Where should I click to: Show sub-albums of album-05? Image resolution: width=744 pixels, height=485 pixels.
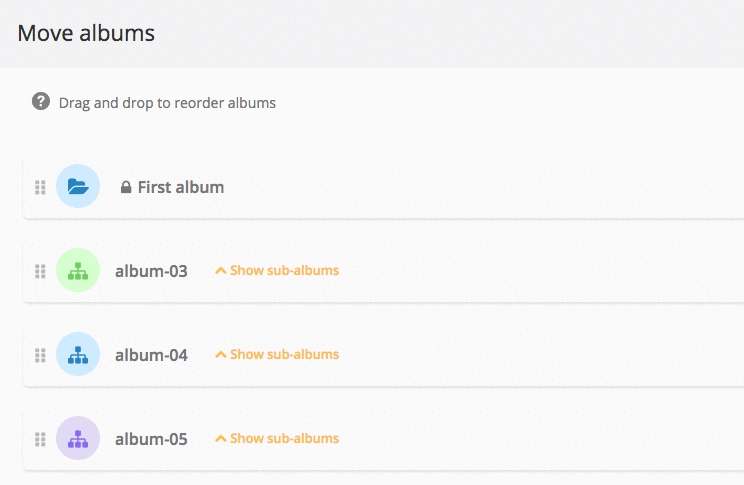[x=277, y=438]
